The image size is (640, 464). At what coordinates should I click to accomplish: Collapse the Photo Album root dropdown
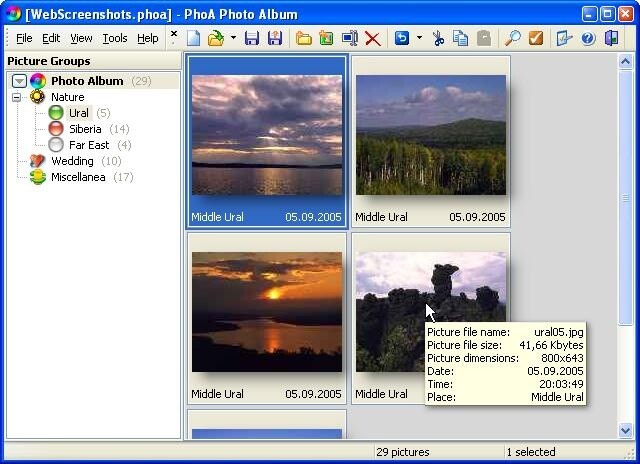pos(19,81)
